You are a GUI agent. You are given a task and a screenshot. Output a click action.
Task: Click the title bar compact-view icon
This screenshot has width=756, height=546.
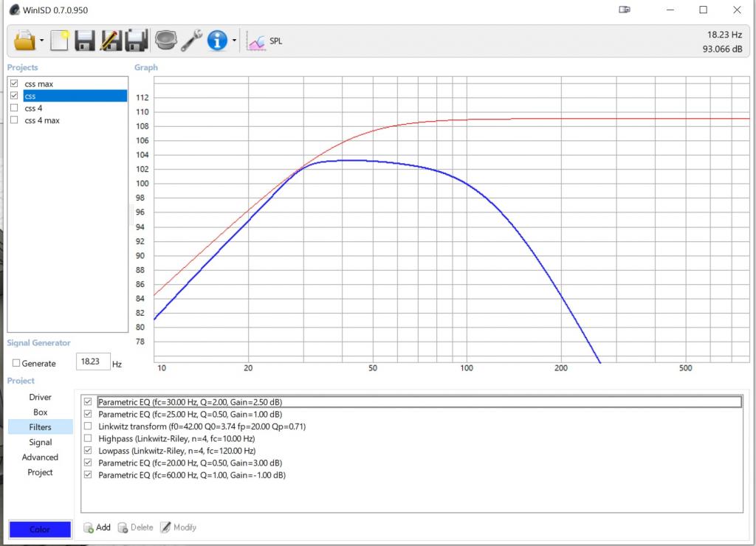click(x=625, y=10)
